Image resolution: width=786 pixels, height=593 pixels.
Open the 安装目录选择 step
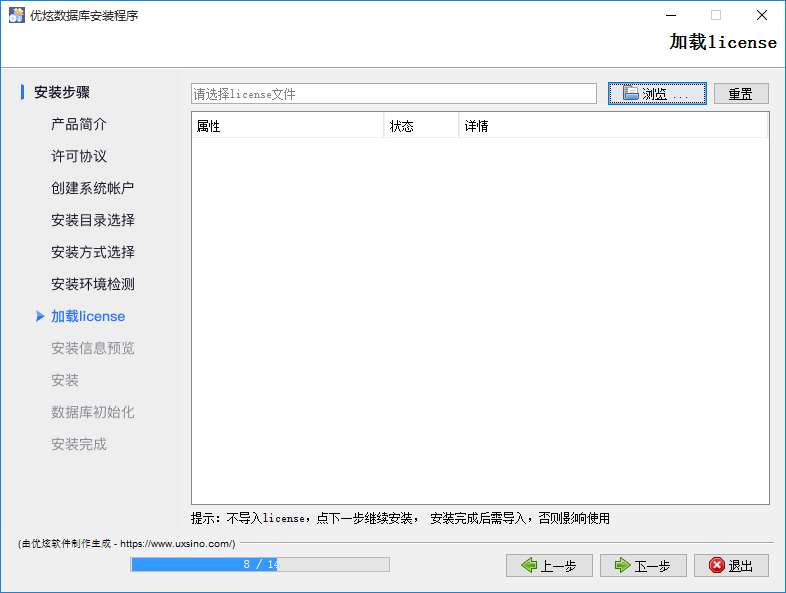[92, 220]
